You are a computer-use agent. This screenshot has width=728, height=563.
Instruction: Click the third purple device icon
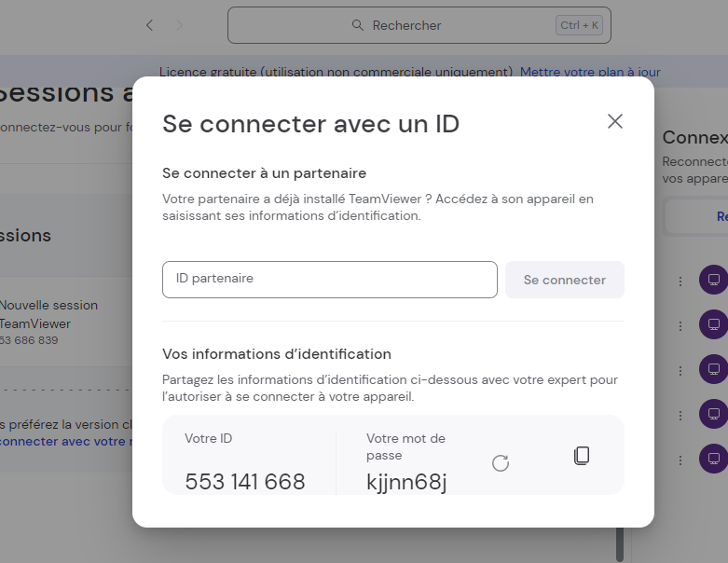713,369
